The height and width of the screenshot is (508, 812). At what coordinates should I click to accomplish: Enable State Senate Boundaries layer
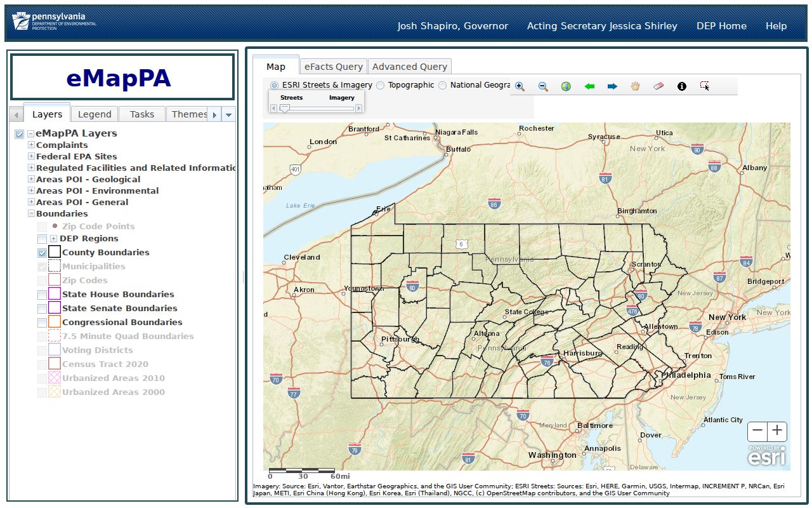[x=42, y=309]
